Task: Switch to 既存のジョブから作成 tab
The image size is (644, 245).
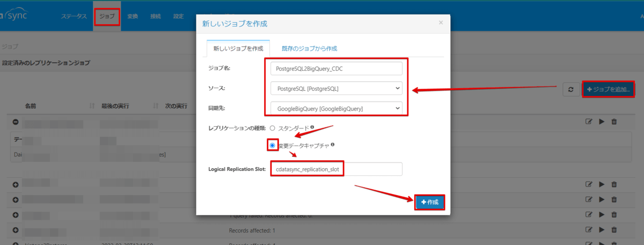Action: [x=309, y=48]
